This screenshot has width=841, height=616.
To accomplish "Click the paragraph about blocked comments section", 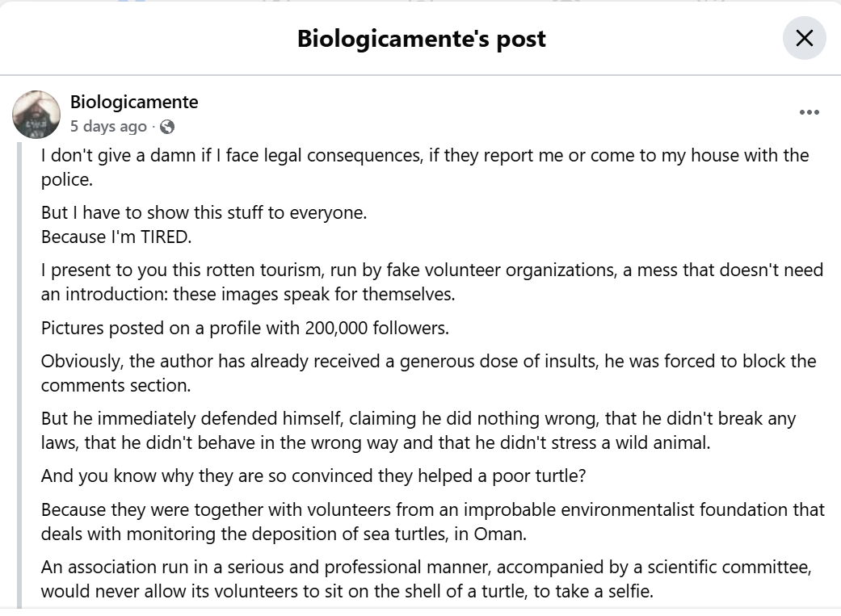I will click(x=428, y=373).
